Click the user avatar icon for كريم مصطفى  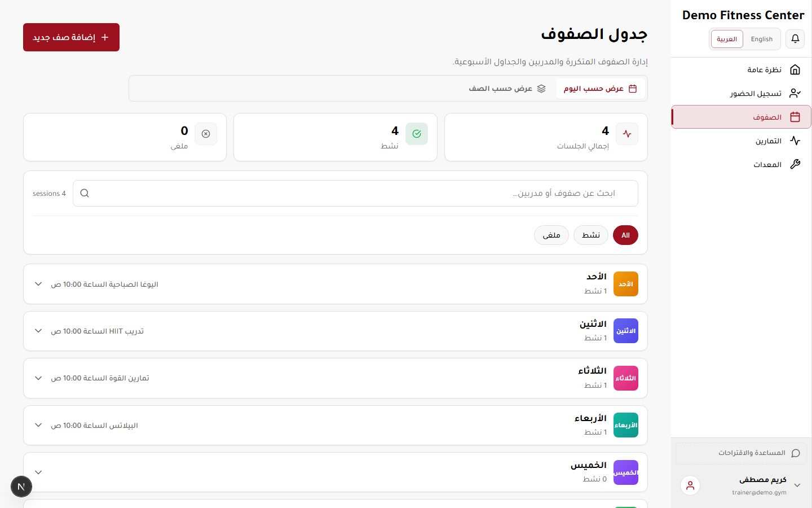click(x=690, y=485)
